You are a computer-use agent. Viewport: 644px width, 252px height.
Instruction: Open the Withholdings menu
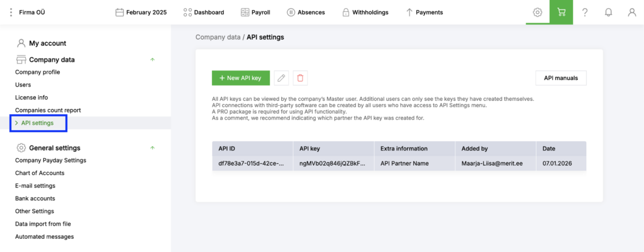[365, 12]
